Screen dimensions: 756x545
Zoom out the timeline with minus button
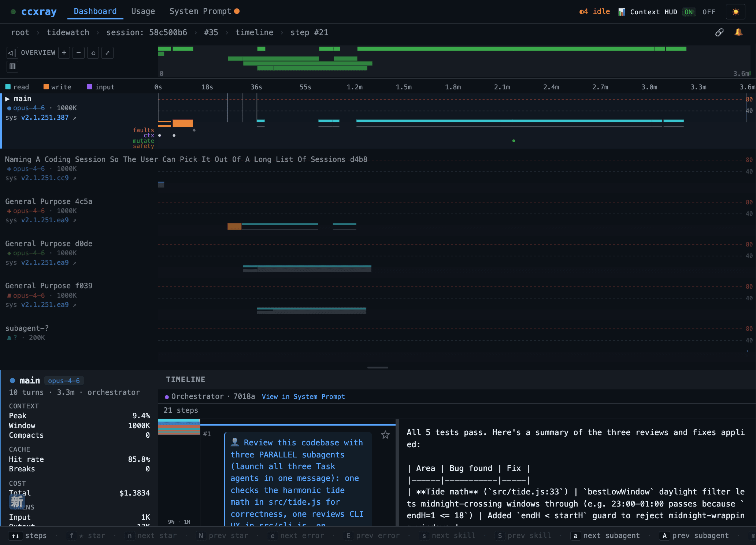pyautogui.click(x=78, y=53)
